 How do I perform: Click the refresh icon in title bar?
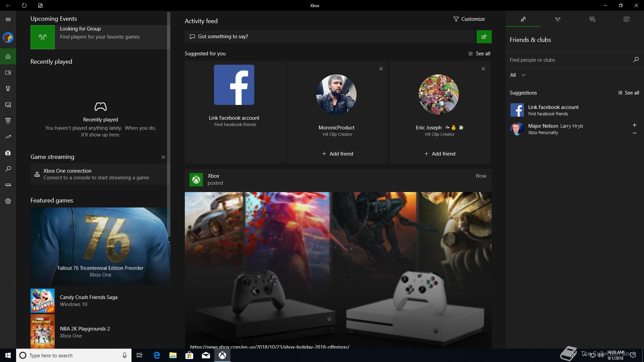tap(24, 5)
